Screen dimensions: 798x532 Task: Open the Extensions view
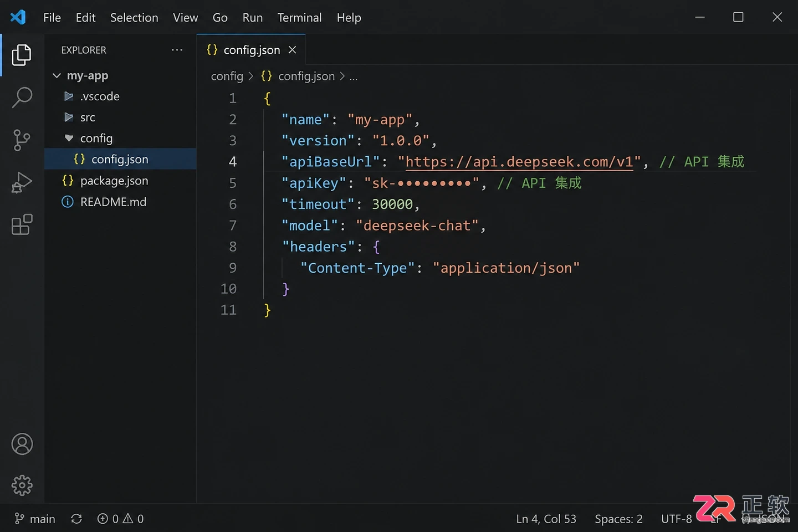22,224
